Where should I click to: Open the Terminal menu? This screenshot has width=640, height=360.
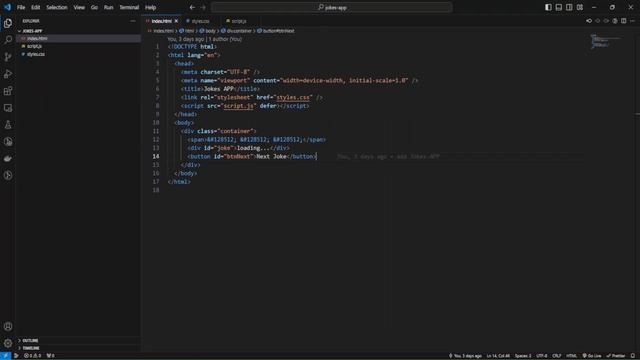click(x=129, y=7)
